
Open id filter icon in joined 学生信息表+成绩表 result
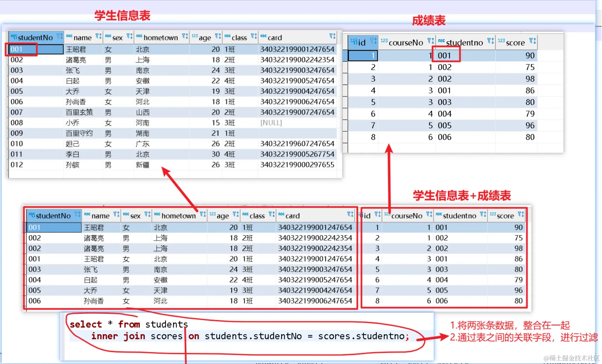point(377,214)
